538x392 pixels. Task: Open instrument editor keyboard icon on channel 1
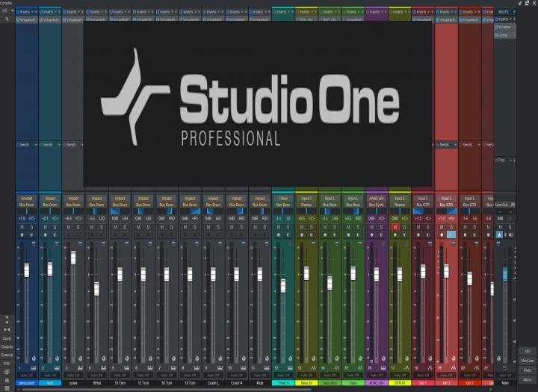(x=34, y=367)
